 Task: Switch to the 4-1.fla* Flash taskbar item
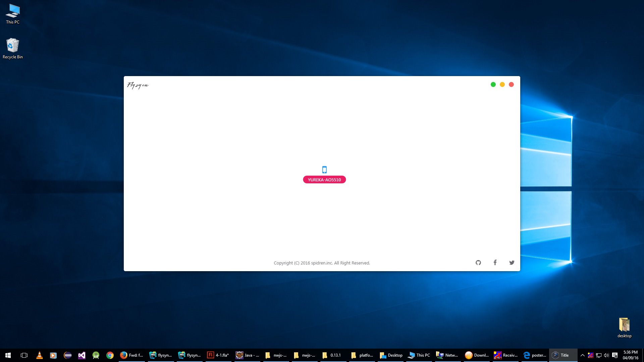218,355
